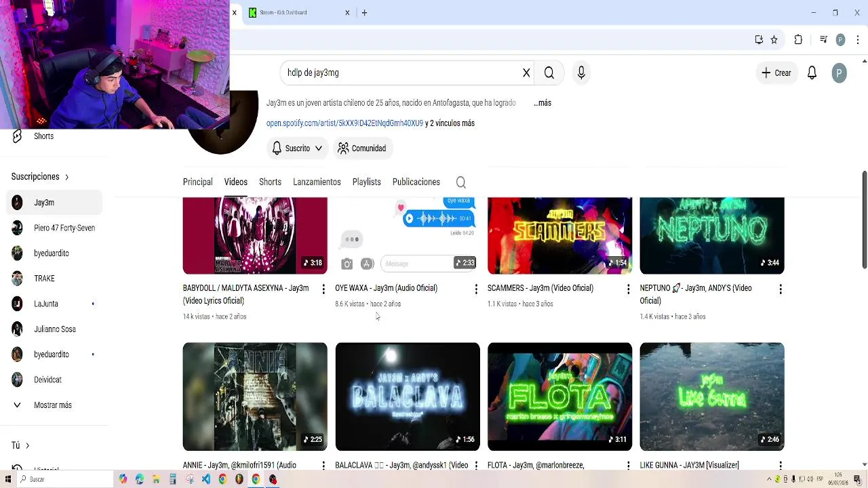Open options menu for SCAMMERS video

[x=628, y=289]
